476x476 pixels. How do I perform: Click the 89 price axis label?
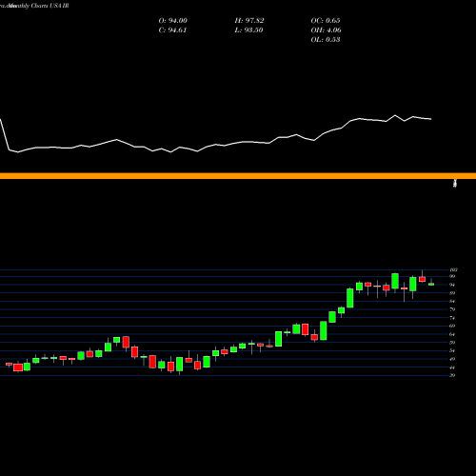pyautogui.click(x=452, y=293)
